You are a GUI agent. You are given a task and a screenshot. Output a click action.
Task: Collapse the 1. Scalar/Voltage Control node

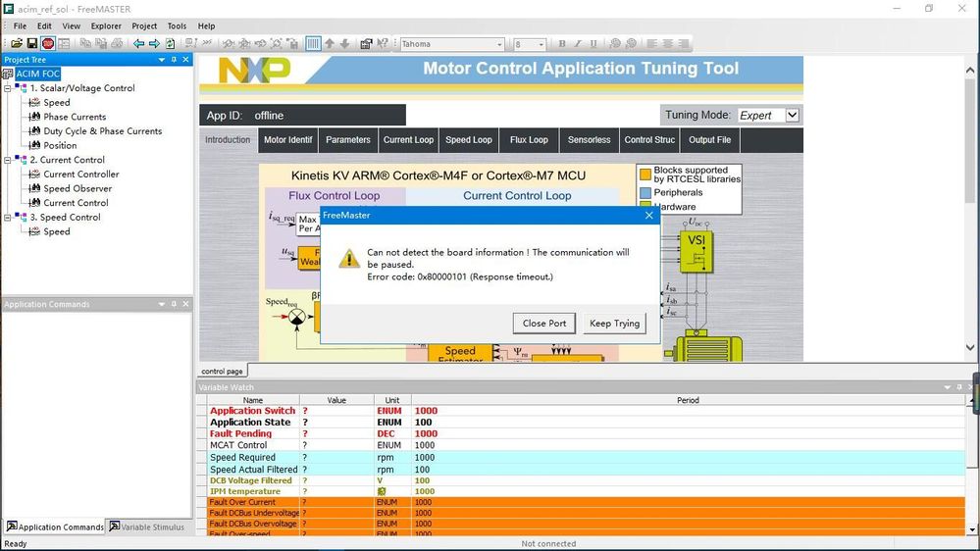click(x=8, y=88)
